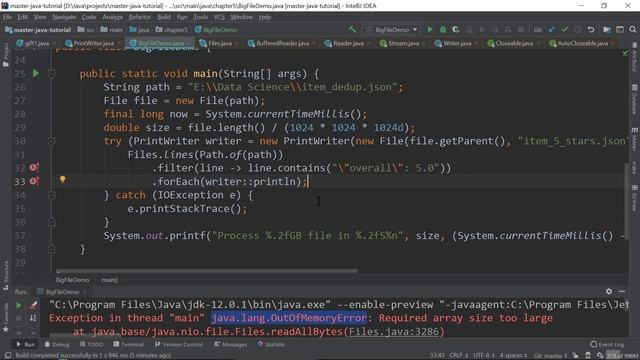Start debugging with the toolbar bug icon
This screenshot has height=360, width=640.
pos(442,29)
